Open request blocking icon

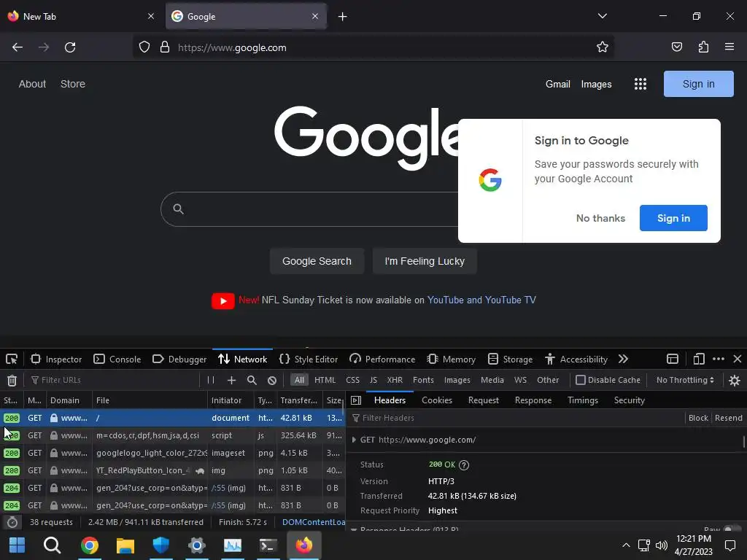pyautogui.click(x=272, y=380)
